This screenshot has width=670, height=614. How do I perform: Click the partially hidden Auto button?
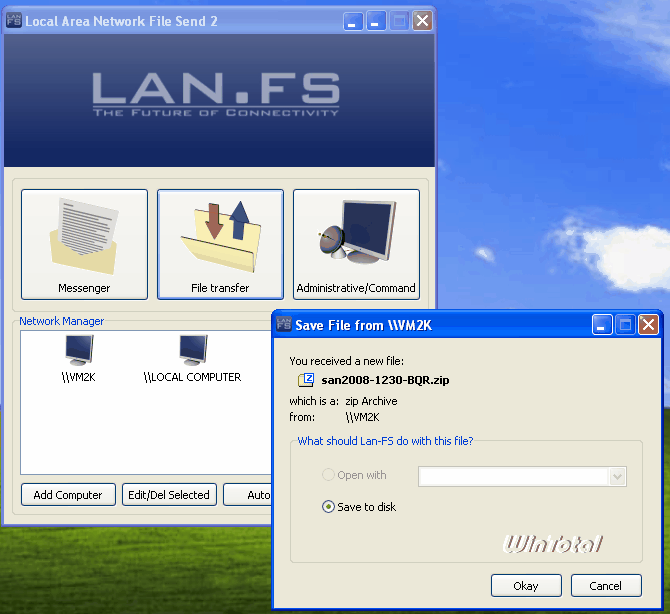pos(248,495)
